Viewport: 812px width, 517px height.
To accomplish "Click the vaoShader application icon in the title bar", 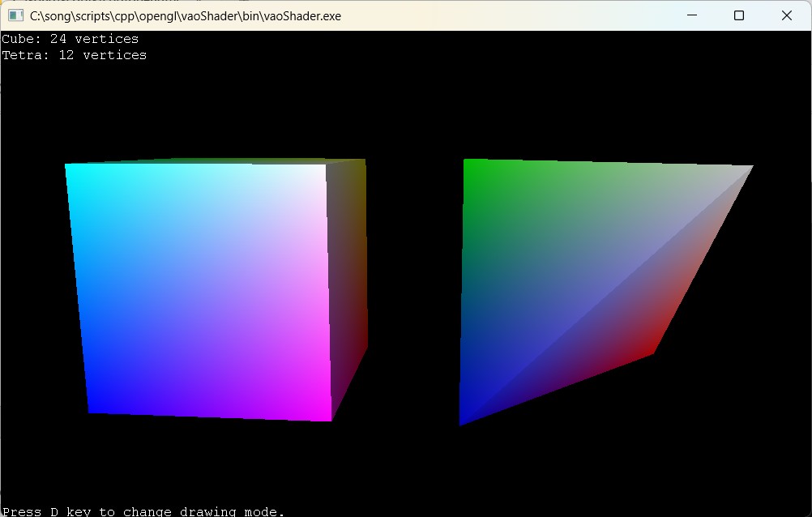I will tap(15, 15).
